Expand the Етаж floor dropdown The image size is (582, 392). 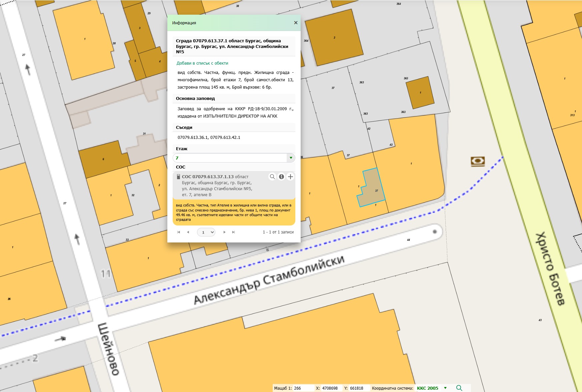click(x=291, y=158)
